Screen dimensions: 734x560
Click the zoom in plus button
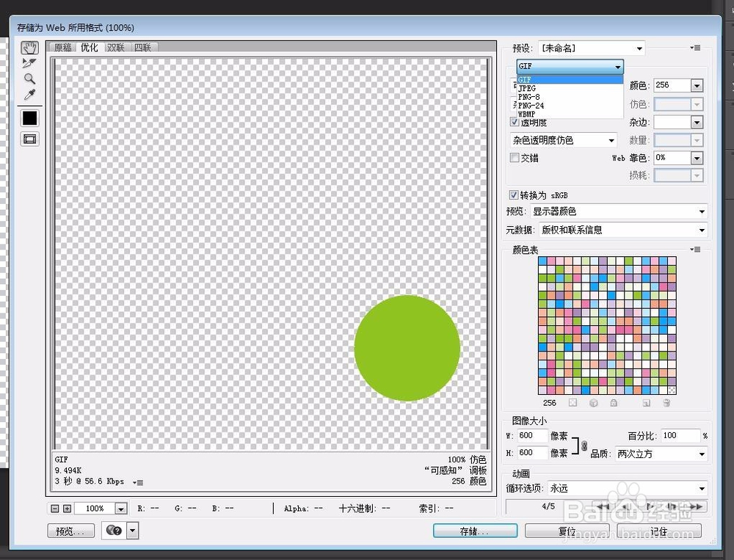point(68,509)
